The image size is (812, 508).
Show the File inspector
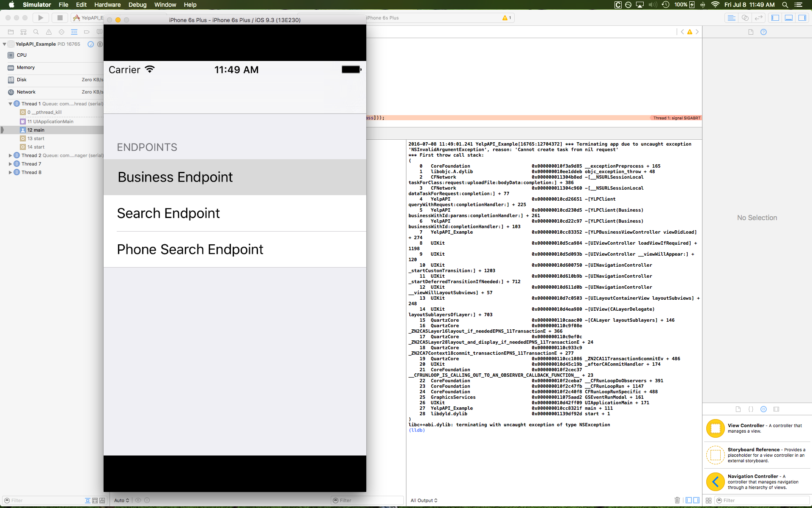[x=751, y=32]
